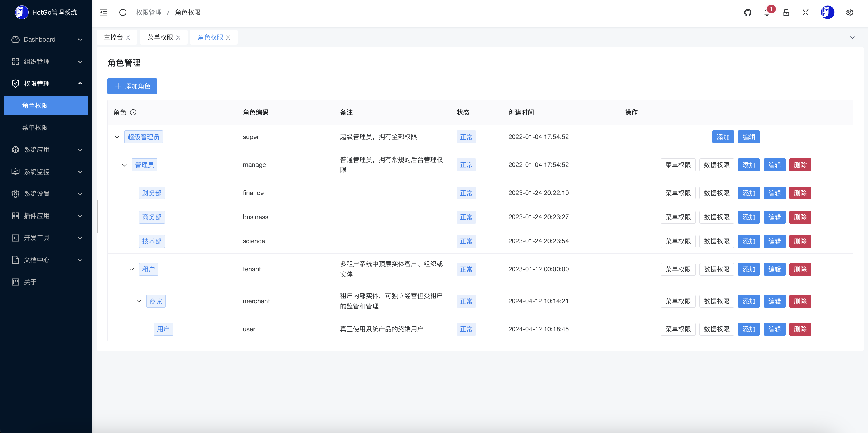Open the tabs dropdown chevron at right
868x433 pixels.
pos(852,37)
